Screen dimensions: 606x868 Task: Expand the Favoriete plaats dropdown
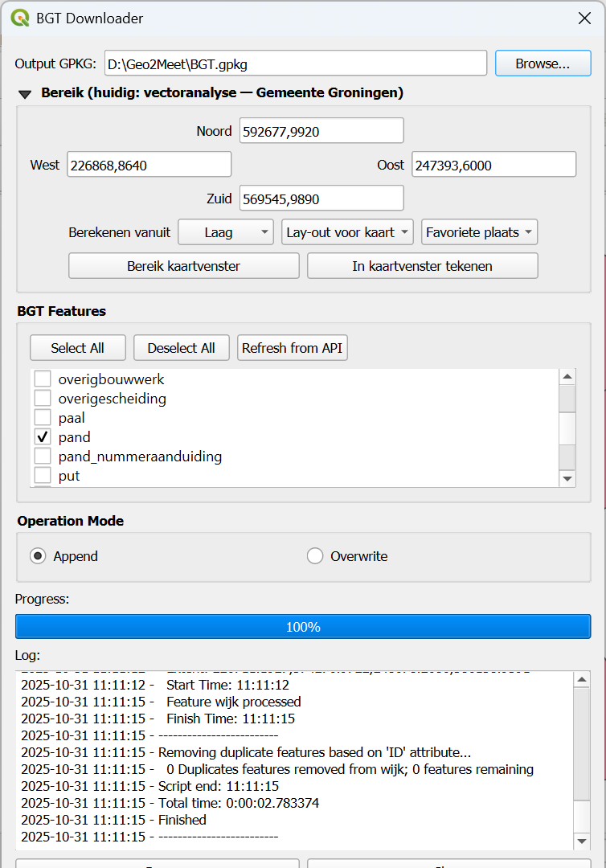point(479,232)
